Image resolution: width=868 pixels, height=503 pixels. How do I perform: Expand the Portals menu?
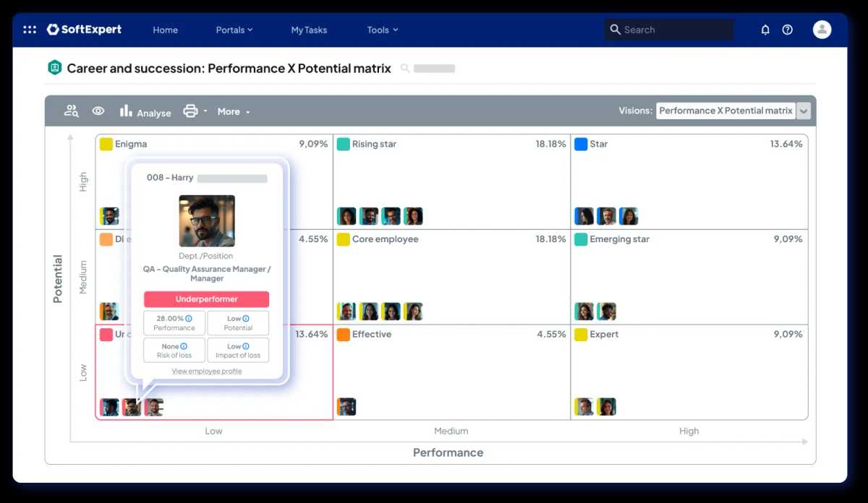click(x=234, y=30)
